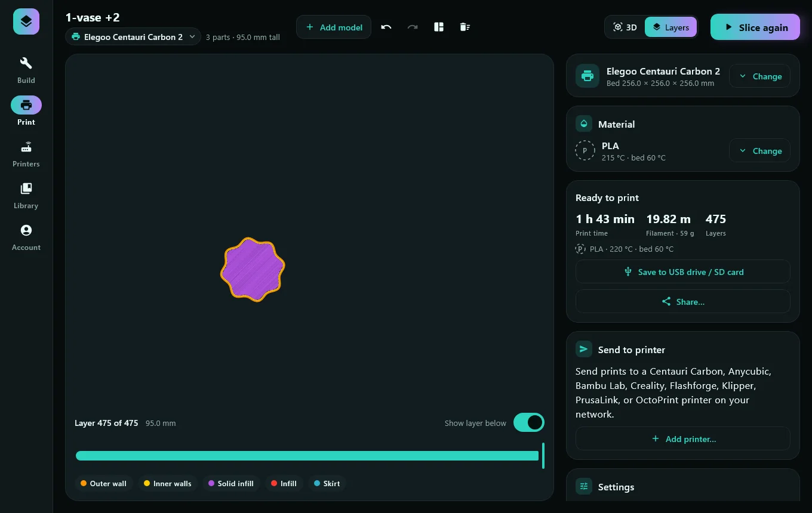812x513 pixels.
Task: Click the 3 parts · 95.0 mm tall text
Action: click(243, 37)
